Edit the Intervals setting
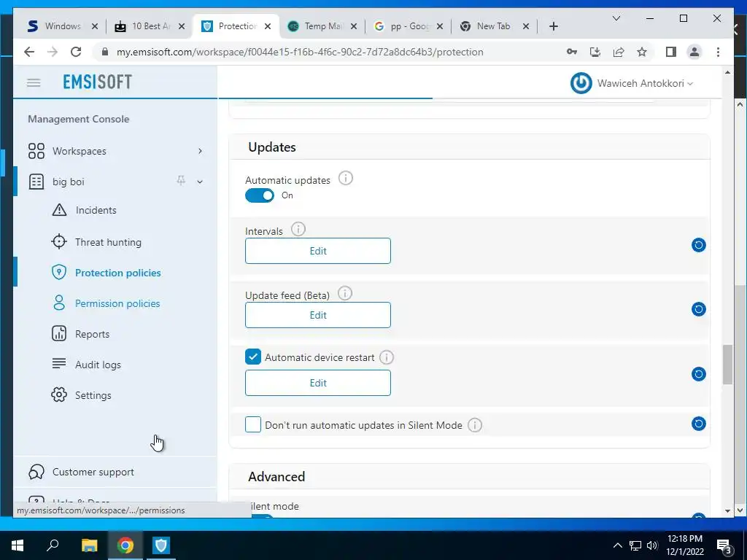This screenshot has width=747, height=560. point(318,251)
